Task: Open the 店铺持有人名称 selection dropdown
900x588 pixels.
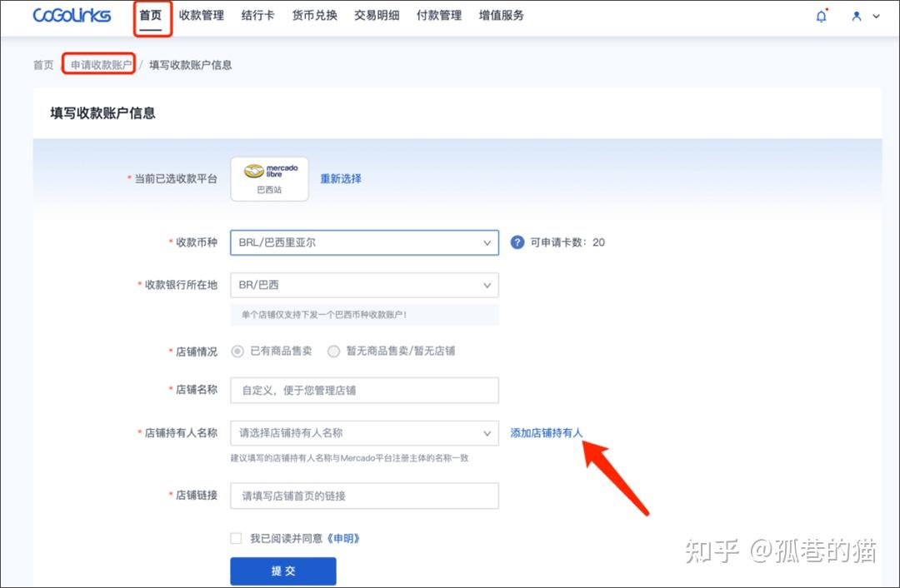Action: coord(364,433)
